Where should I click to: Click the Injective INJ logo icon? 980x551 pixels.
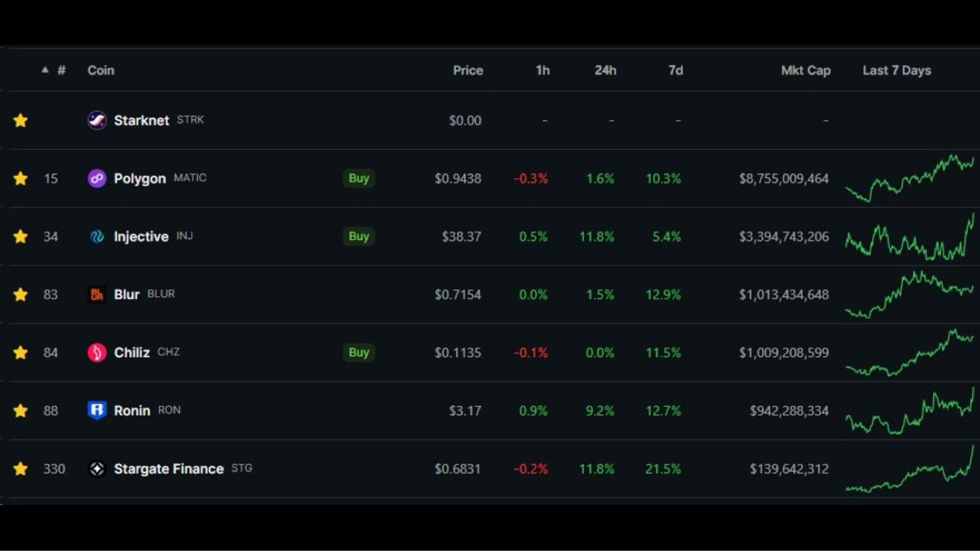pos(97,236)
